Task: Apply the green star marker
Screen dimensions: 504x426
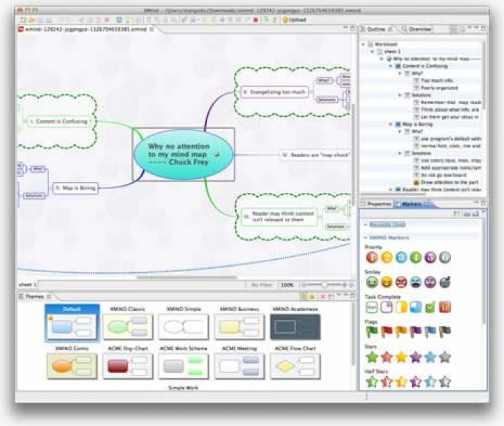Action: 372,357
